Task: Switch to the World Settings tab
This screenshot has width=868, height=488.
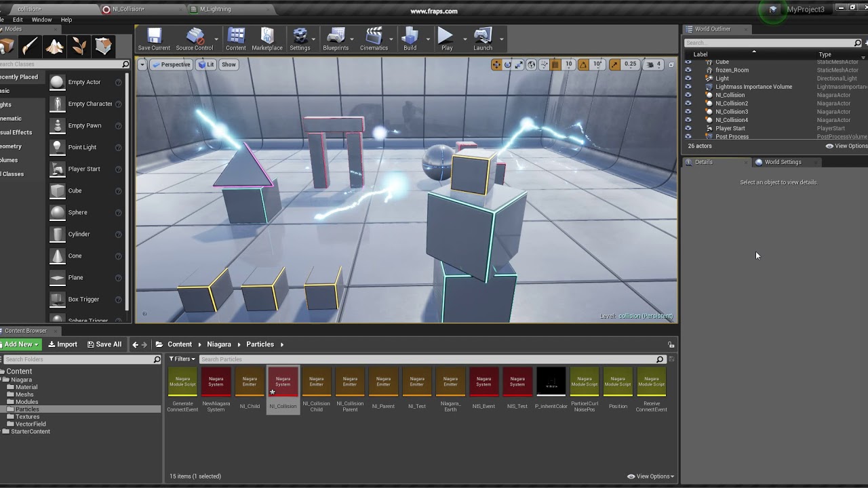Action: (783, 162)
